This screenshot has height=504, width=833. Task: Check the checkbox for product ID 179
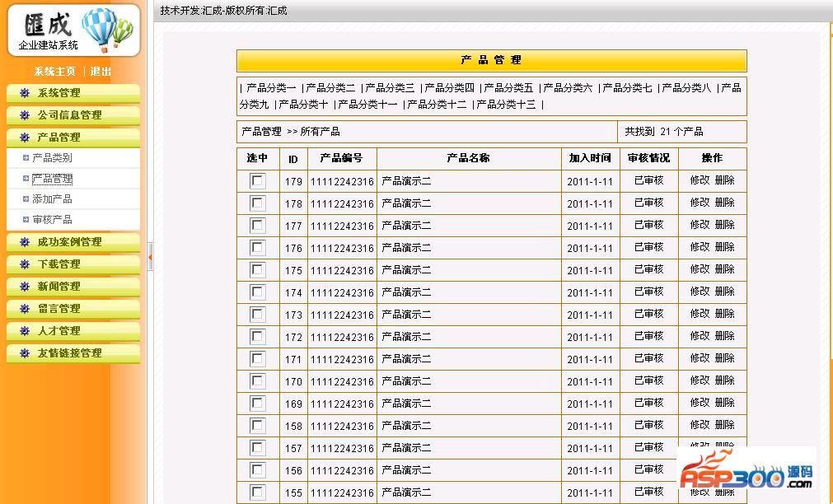coord(258,181)
